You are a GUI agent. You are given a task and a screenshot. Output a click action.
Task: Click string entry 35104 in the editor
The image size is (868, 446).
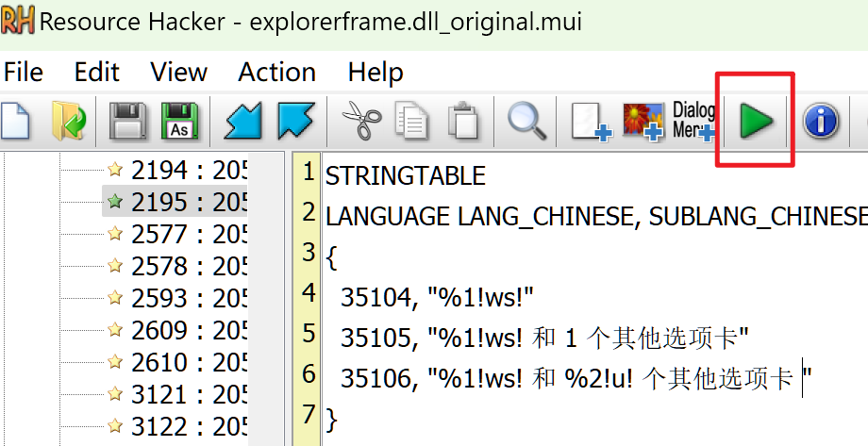pos(437,298)
